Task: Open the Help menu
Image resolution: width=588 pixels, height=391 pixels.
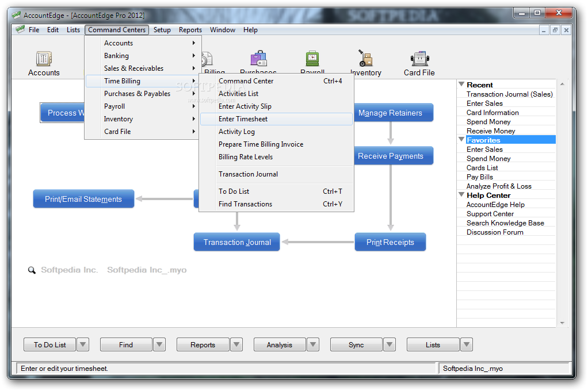Action: pyautogui.click(x=250, y=30)
